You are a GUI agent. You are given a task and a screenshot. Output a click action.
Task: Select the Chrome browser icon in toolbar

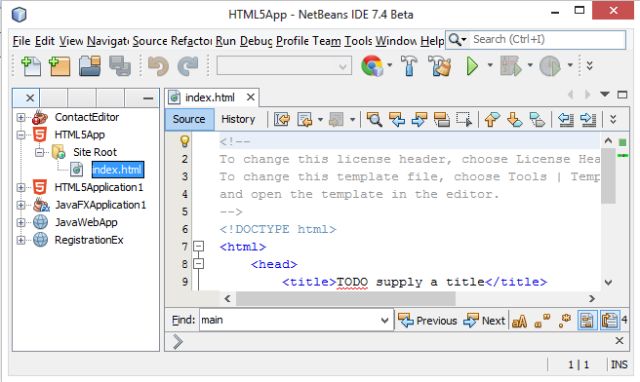pyautogui.click(x=371, y=66)
